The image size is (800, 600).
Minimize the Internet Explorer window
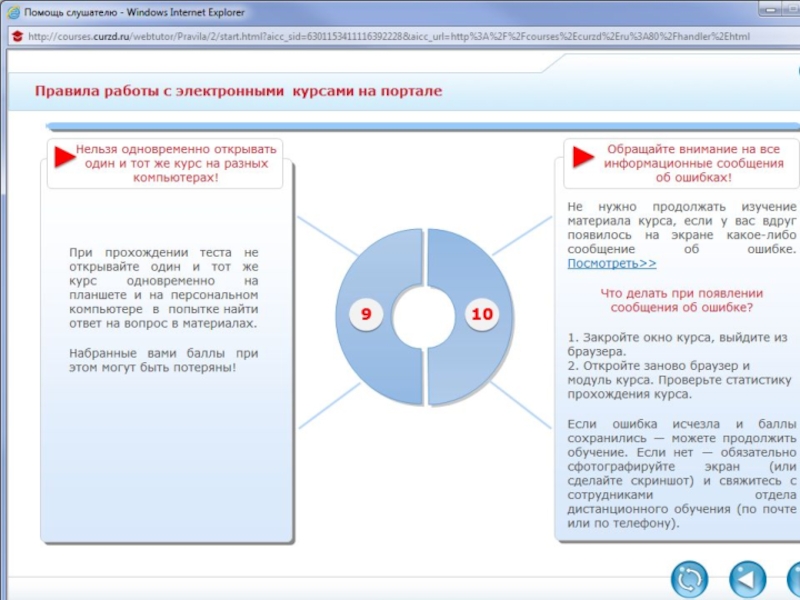click(771, 9)
